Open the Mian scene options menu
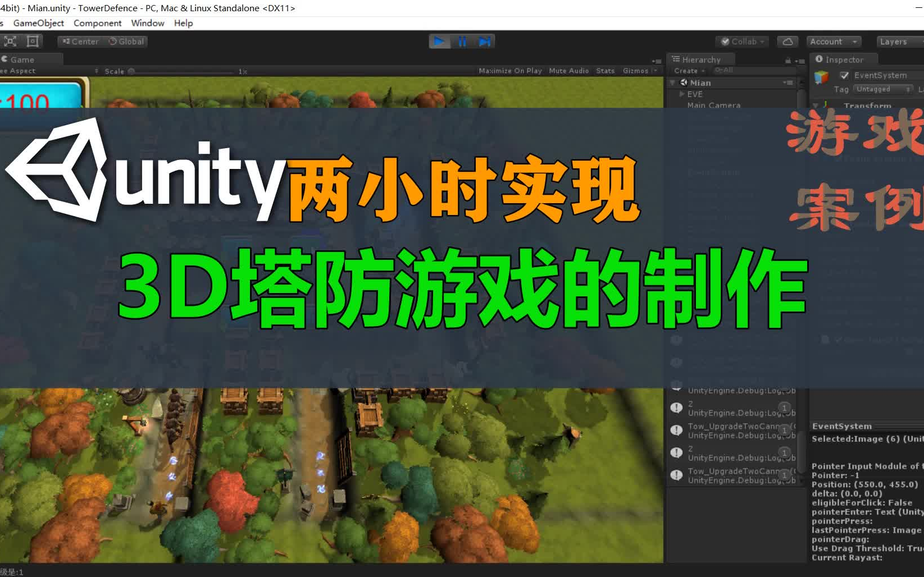Viewport: 924px width, 577px height. pos(788,83)
